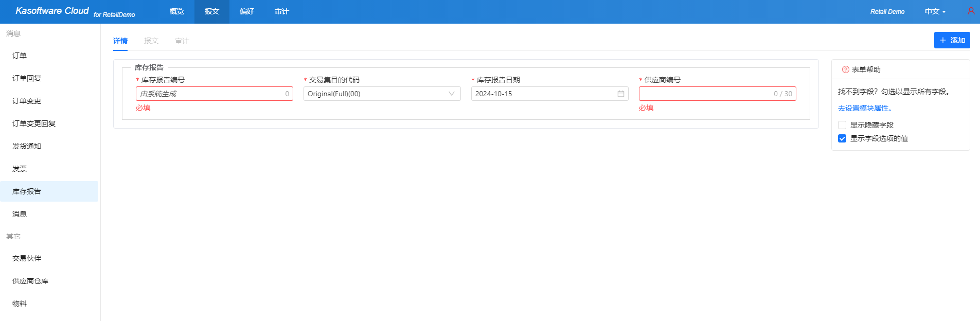The image size is (980, 321).
Task: Click the form help question mark icon
Action: click(845, 69)
